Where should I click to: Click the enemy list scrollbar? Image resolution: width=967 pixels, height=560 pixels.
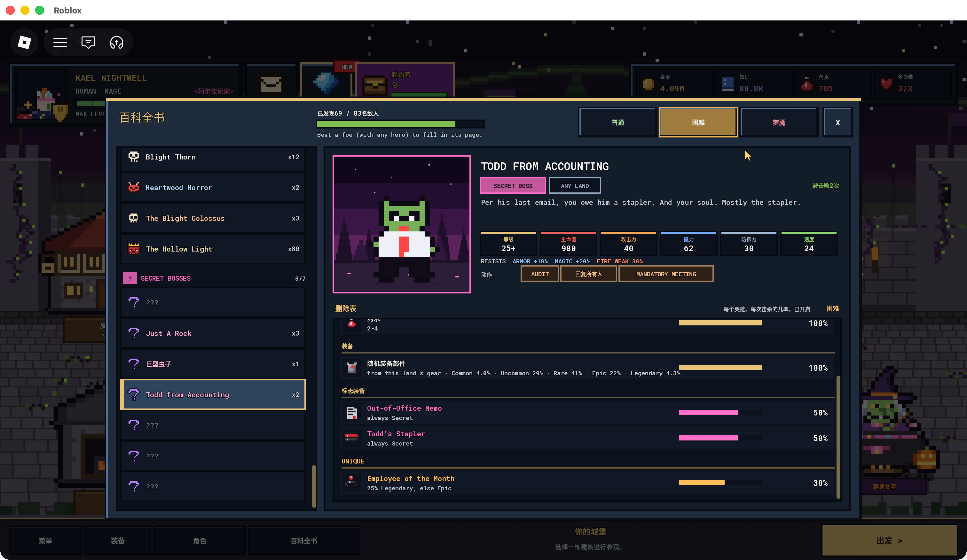[x=314, y=486]
